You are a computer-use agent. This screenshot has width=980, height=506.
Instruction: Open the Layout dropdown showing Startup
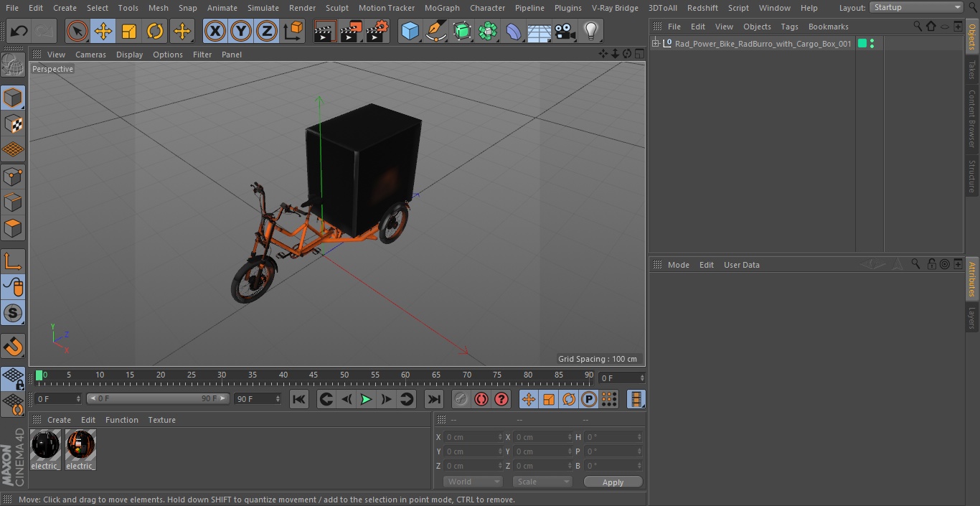916,7
